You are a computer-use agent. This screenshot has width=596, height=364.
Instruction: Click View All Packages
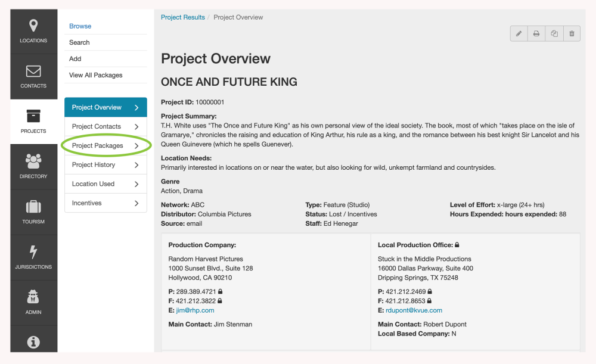click(95, 75)
